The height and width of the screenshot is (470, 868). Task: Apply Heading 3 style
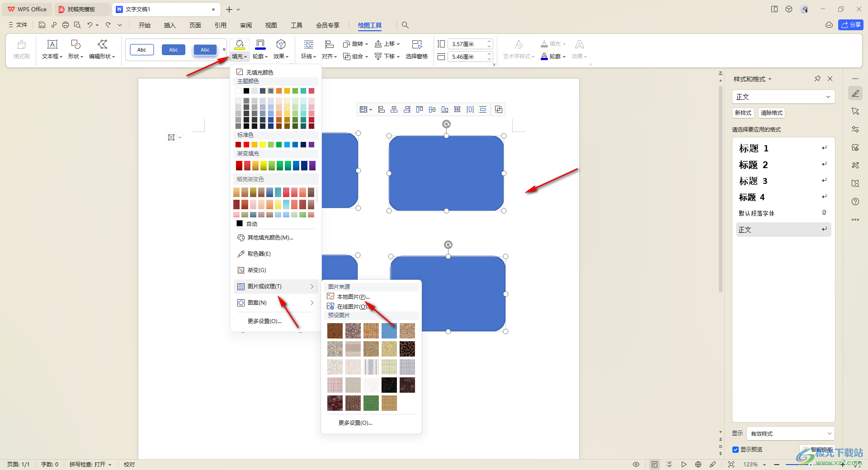tap(783, 181)
